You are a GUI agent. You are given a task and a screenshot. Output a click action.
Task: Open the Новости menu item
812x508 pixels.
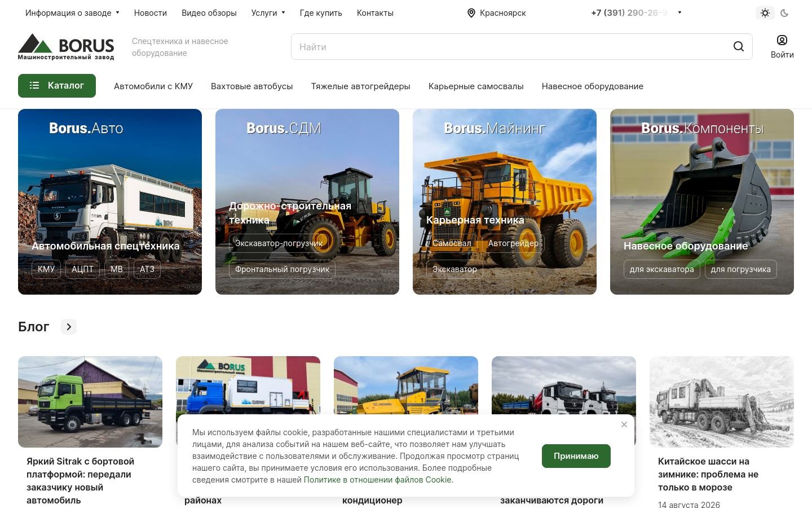coord(151,13)
